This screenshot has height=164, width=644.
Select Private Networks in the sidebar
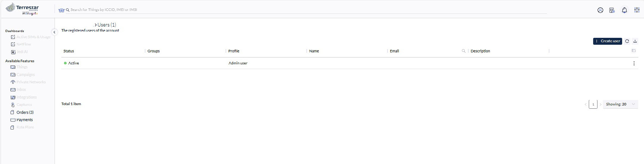tap(31, 82)
